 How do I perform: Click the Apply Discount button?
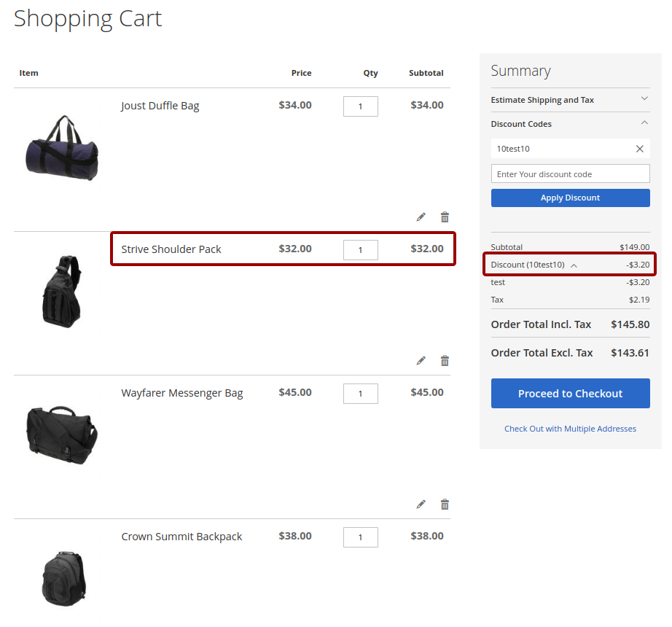[x=570, y=198]
